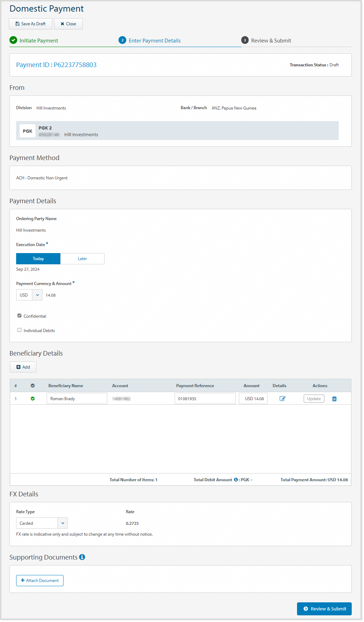364x622 pixels.
Task: Click the green Initiate Payment checkmark icon
Action: [x=13, y=40]
